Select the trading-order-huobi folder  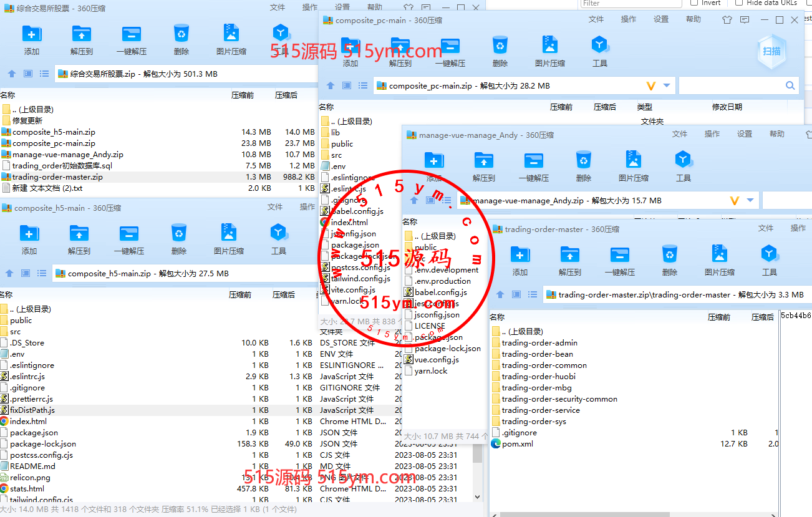tap(538, 376)
